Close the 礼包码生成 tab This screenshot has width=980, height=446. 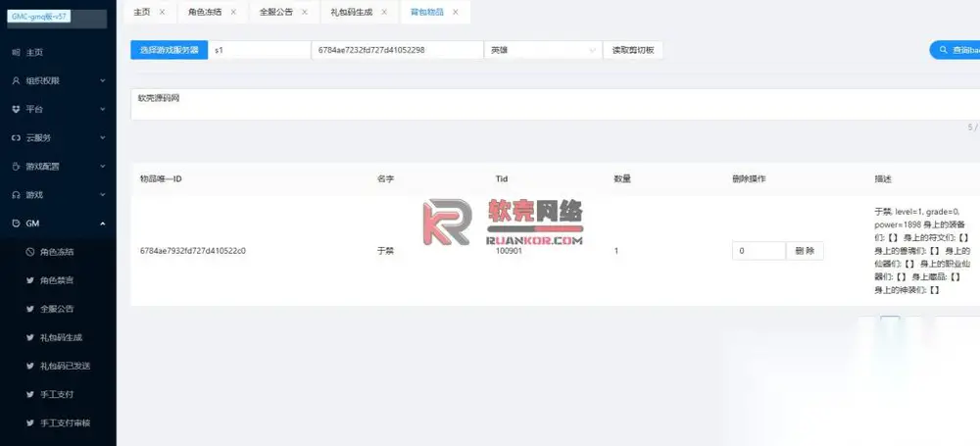point(384,12)
